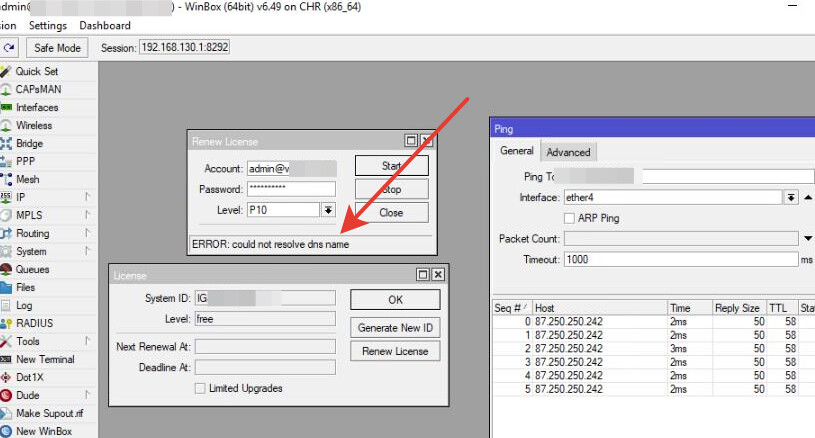The height and width of the screenshot is (438, 815).
Task: Click Generate New ID button
Action: (x=395, y=328)
